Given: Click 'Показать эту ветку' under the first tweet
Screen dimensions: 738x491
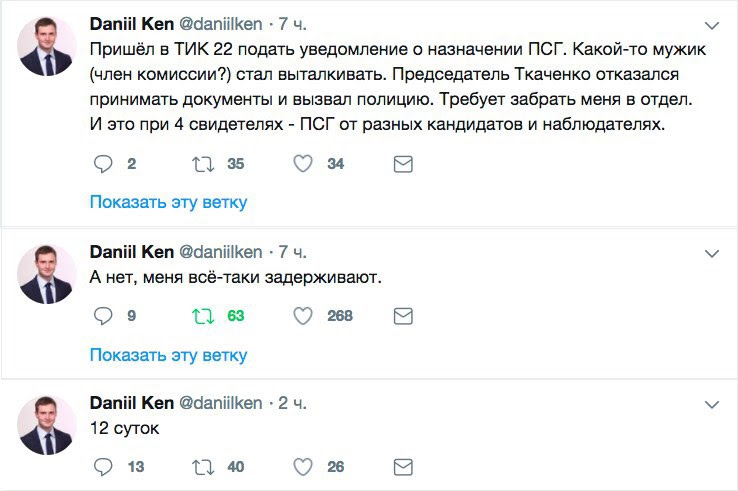Looking at the screenshot, I should [168, 202].
